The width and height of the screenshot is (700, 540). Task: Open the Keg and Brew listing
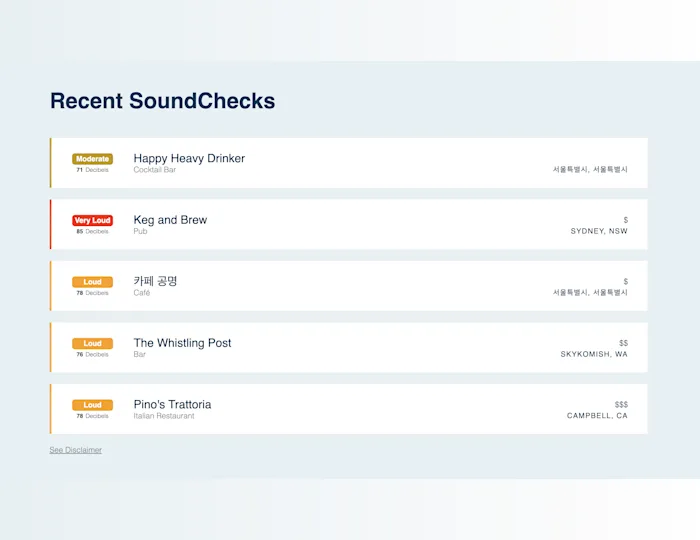(x=170, y=220)
